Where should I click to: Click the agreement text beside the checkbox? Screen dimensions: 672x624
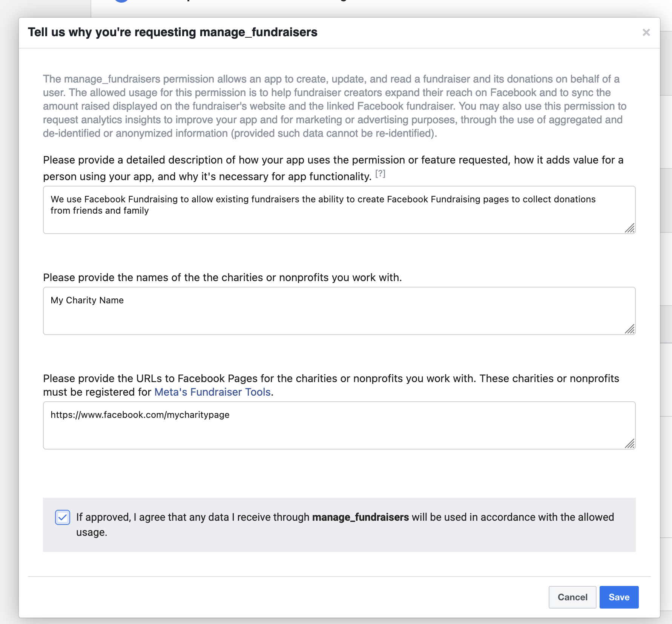pyautogui.click(x=345, y=525)
